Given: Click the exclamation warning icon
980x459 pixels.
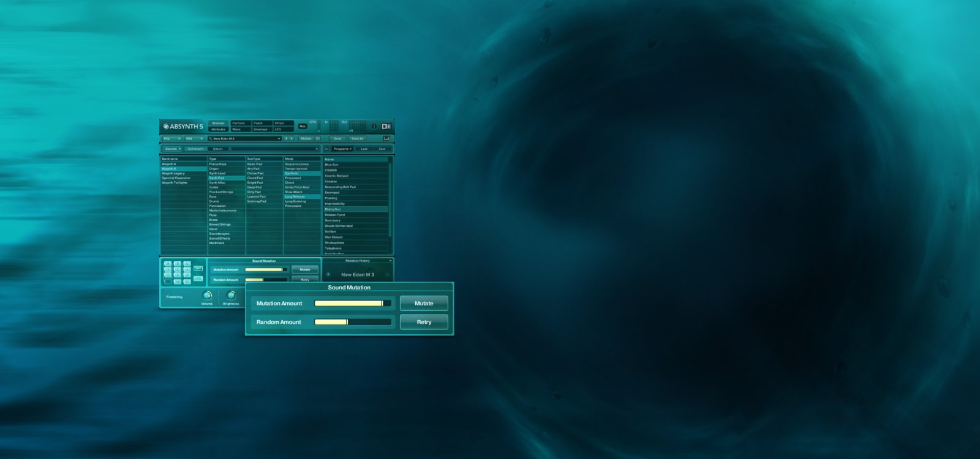Looking at the screenshot, I should point(374,127).
